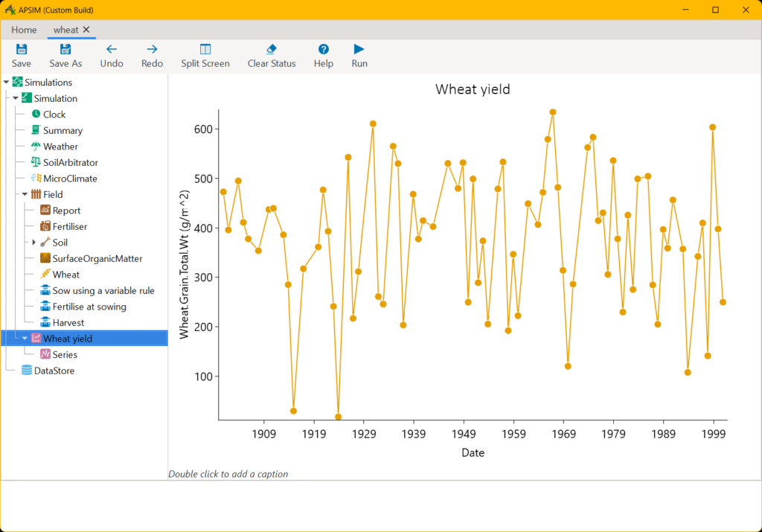Select Fertilise at sowing manager
This screenshot has width=762, height=532.
pyautogui.click(x=89, y=307)
